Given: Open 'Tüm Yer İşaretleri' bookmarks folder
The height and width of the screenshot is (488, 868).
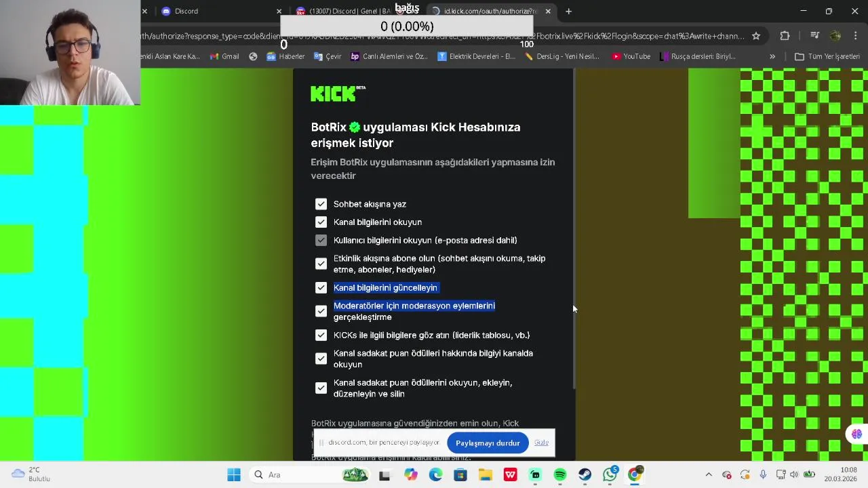Looking at the screenshot, I should [827, 56].
